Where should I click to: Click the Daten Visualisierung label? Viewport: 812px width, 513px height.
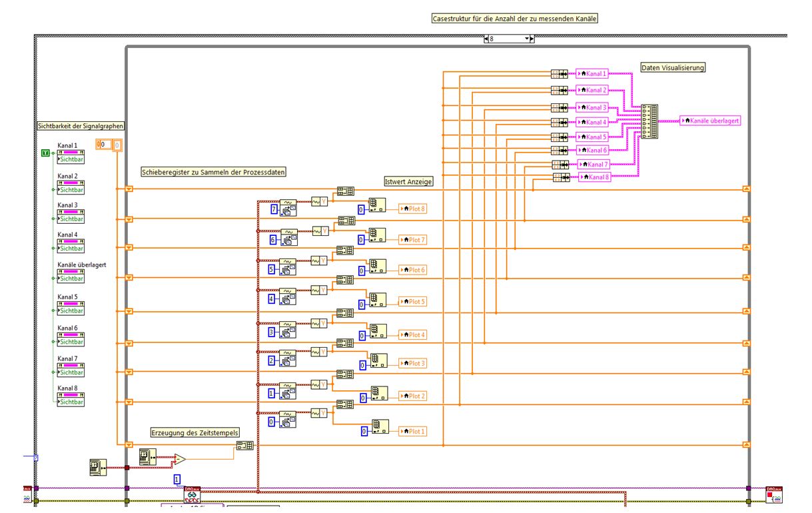673,67
